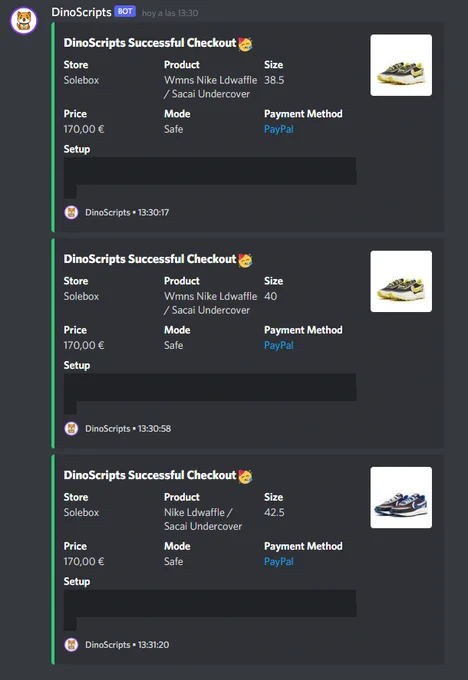Screen dimensions: 468x680
Task: Open the yellow sneaker thumbnail for size 40
Action: click(401, 281)
